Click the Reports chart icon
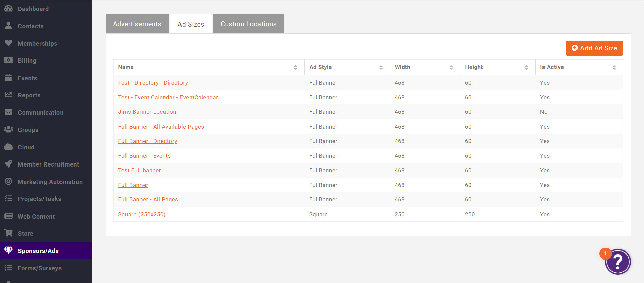This screenshot has width=644, height=283. 8,95
